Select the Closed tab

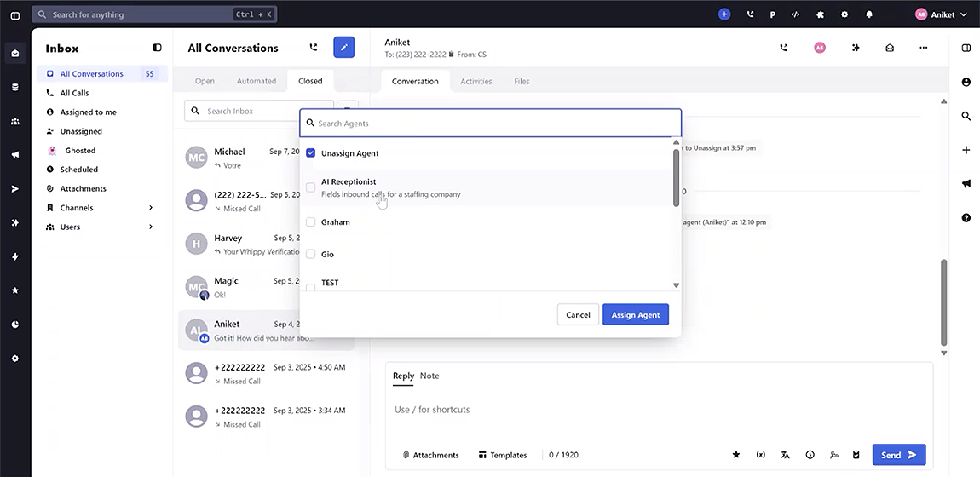310,81
